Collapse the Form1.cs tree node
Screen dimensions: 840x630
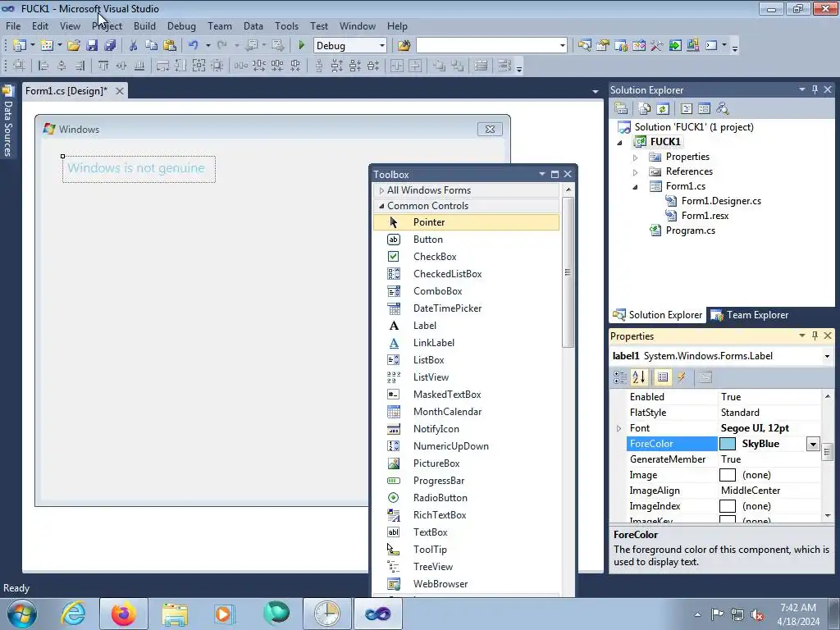tap(636, 187)
